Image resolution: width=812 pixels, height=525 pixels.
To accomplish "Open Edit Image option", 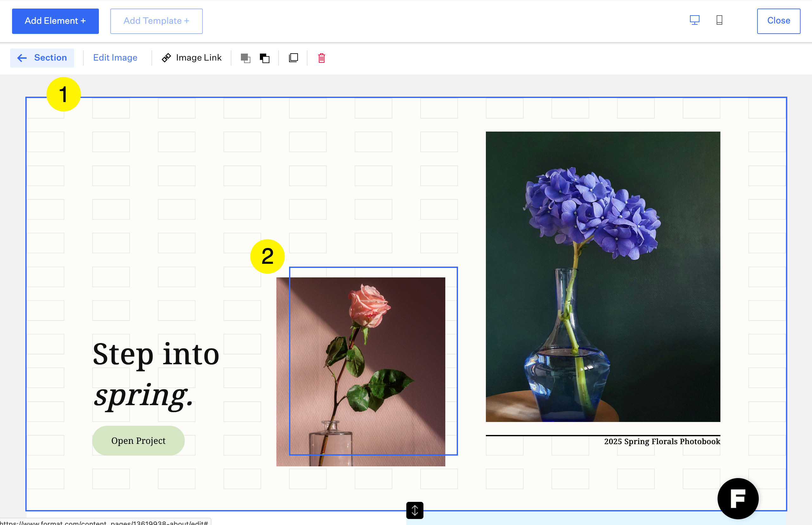I will 115,58.
